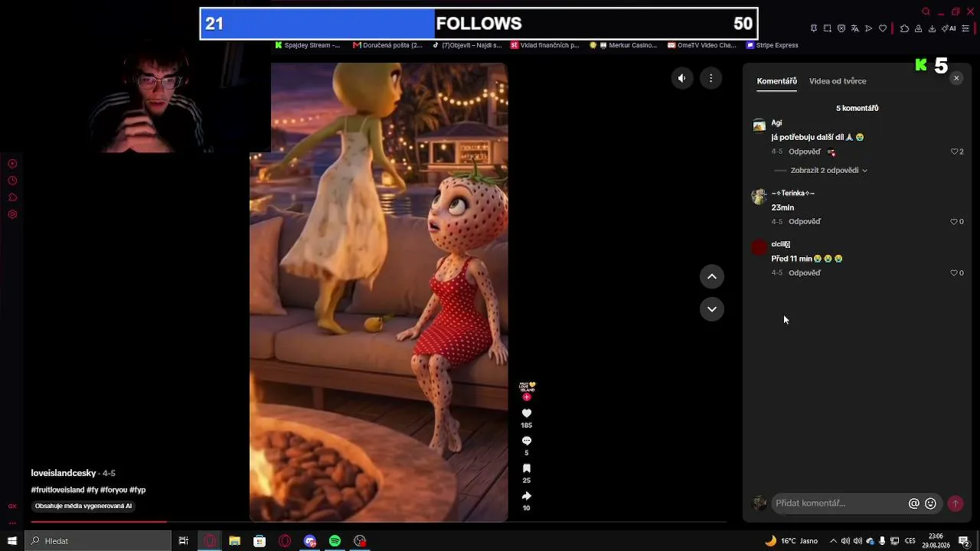Go to previous video with up arrow
Viewport: 980px width, 551px height.
(712, 276)
